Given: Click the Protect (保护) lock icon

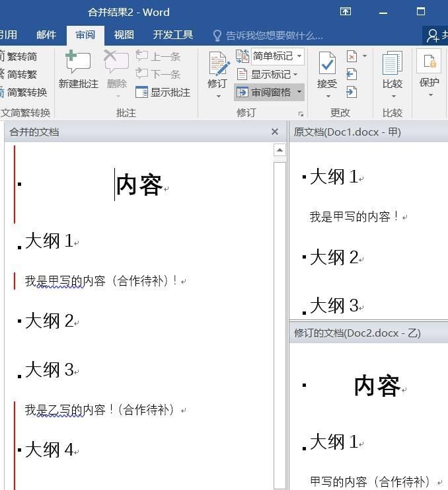Looking at the screenshot, I should (429, 61).
